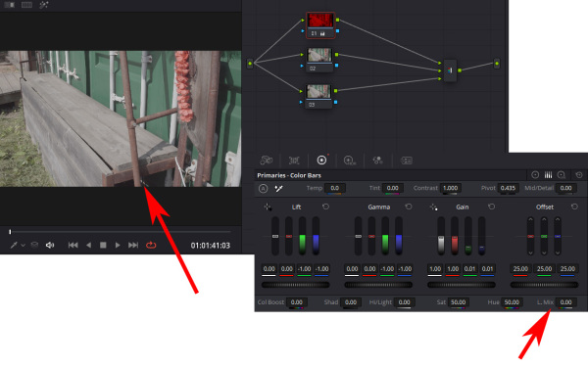Click the Lift green color bar slider
Screen dimensions: 588x368
pos(302,236)
